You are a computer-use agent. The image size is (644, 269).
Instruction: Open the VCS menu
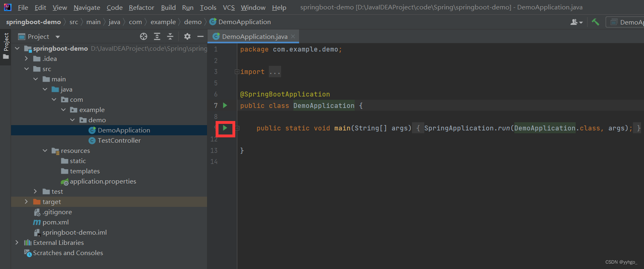[x=229, y=7]
